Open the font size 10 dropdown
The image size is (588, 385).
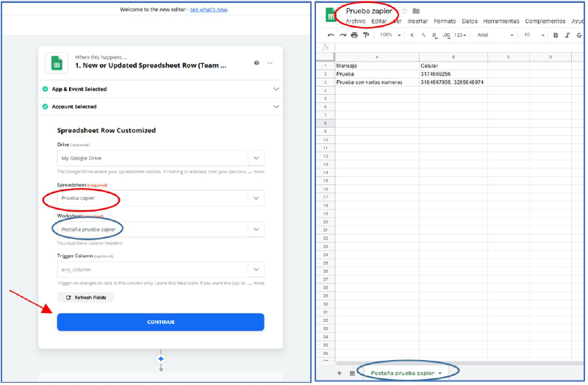click(x=534, y=35)
